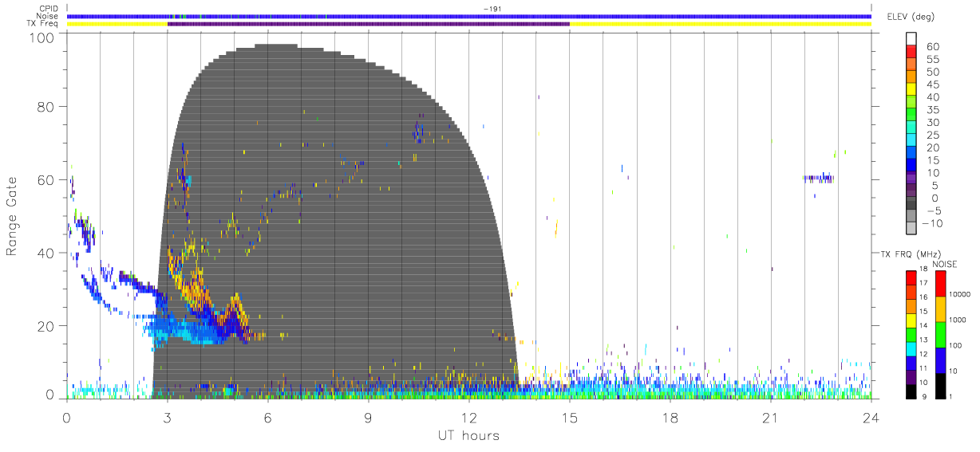The height and width of the screenshot is (452, 980).
Task: Click the y-axis tick label '40'
Action: coord(45,253)
